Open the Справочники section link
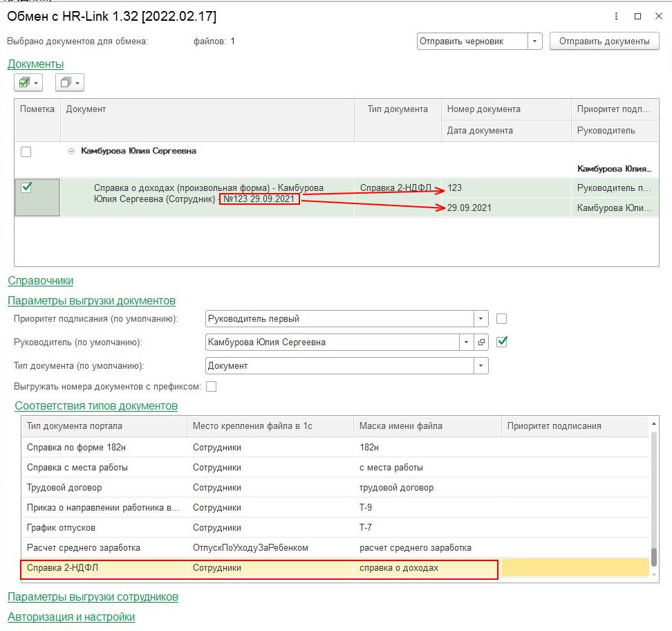Image resolution: width=672 pixels, height=631 pixels. (x=40, y=280)
